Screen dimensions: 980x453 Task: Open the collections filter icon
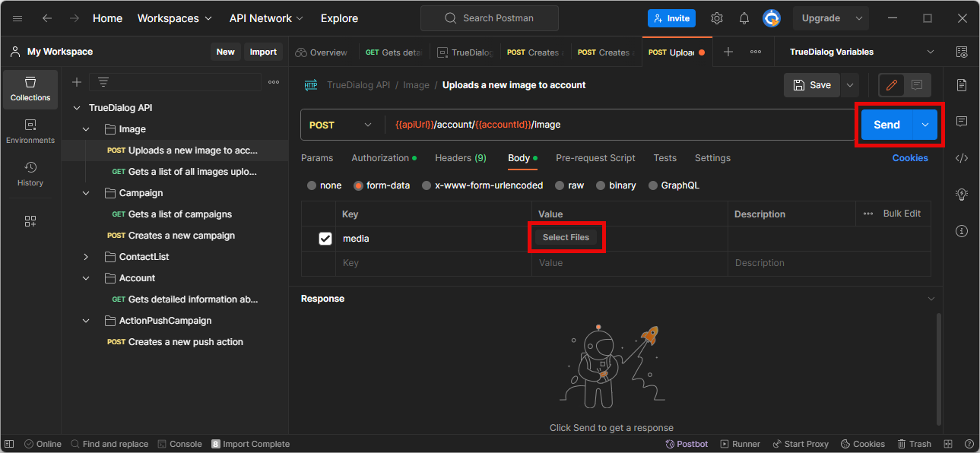tap(103, 82)
